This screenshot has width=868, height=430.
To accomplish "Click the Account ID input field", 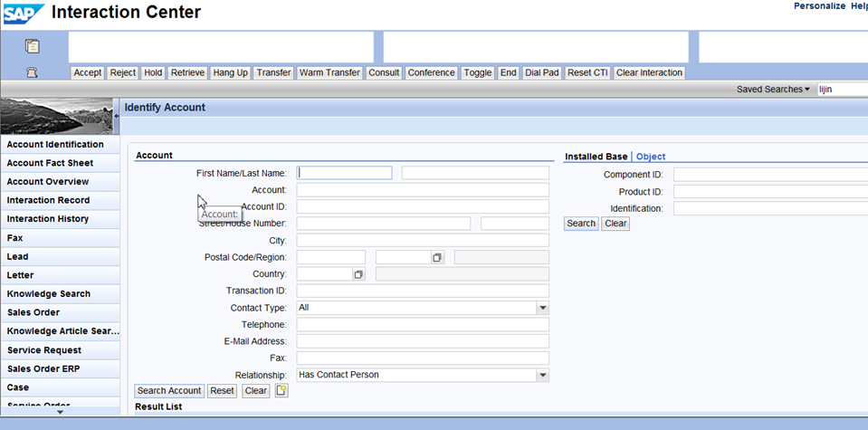I will coord(423,207).
